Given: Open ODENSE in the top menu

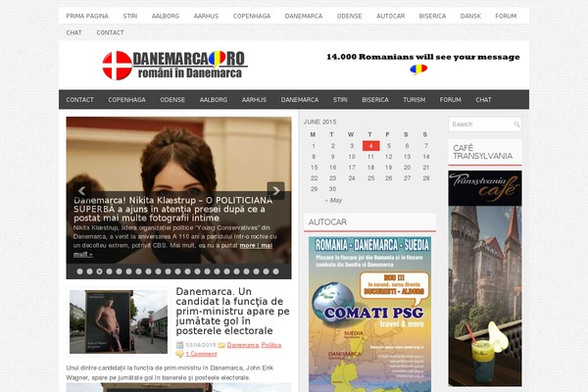Looking at the screenshot, I should point(349,16).
